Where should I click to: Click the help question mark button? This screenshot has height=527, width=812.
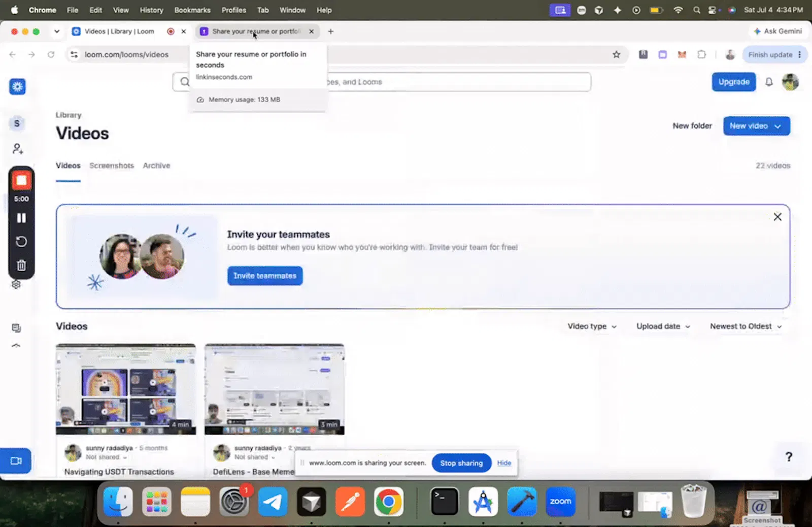coord(789,457)
